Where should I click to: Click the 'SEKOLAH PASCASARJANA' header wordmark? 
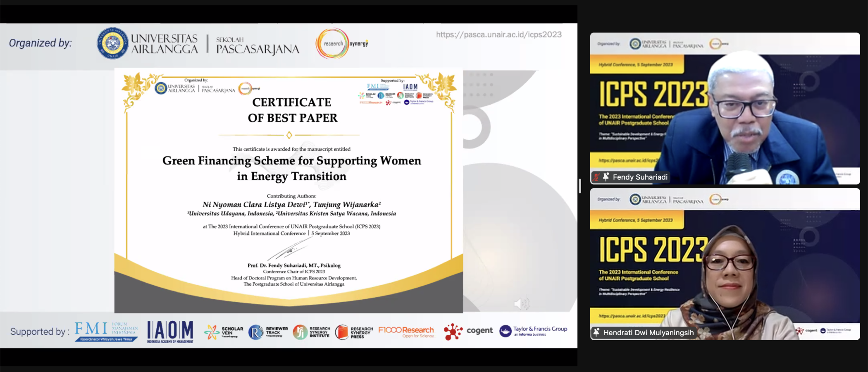click(x=258, y=45)
